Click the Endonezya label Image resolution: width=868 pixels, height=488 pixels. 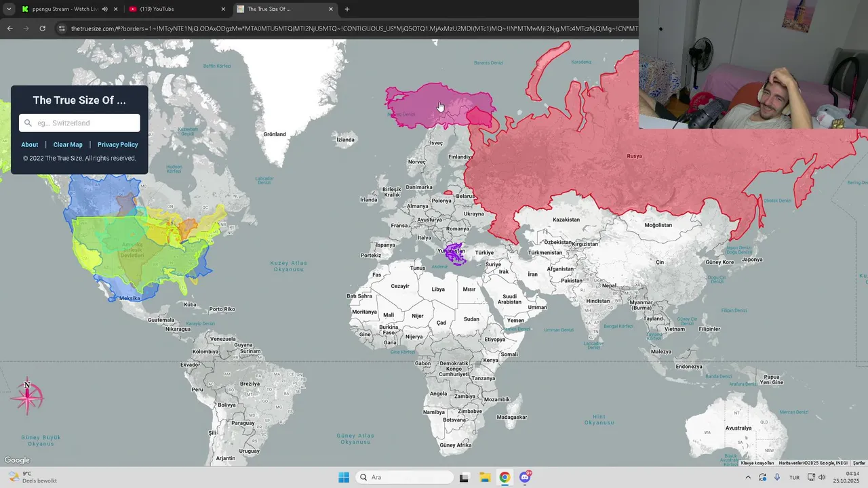click(x=689, y=367)
